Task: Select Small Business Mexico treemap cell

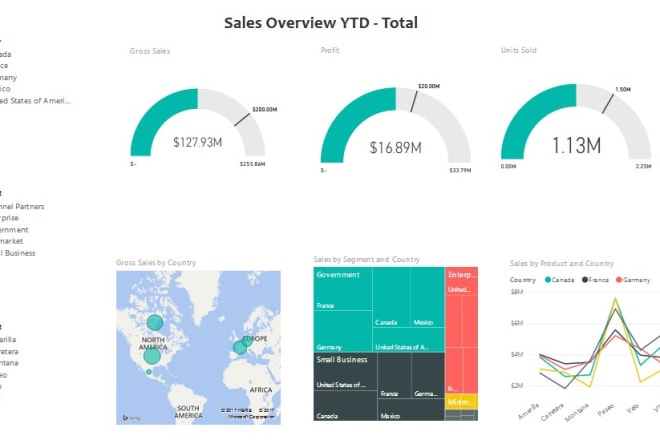Action: (x=411, y=410)
